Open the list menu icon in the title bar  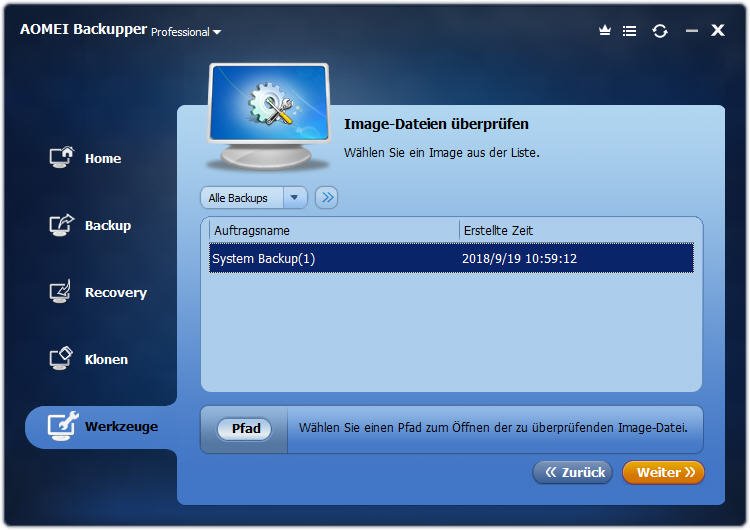629,31
